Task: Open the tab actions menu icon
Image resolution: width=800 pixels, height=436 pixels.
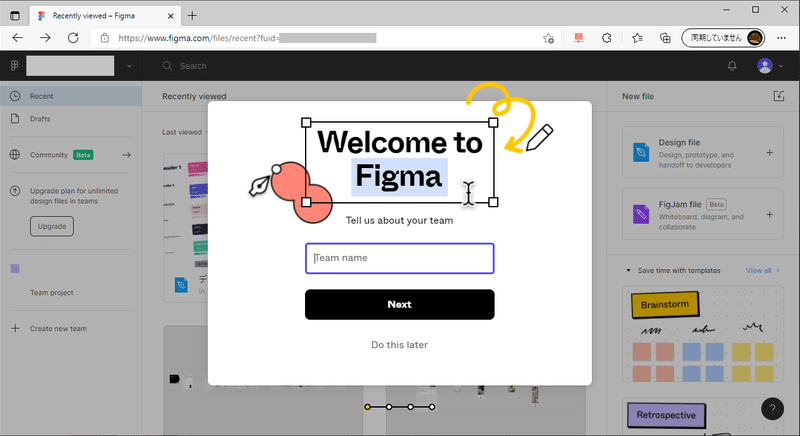Action: 15,16
